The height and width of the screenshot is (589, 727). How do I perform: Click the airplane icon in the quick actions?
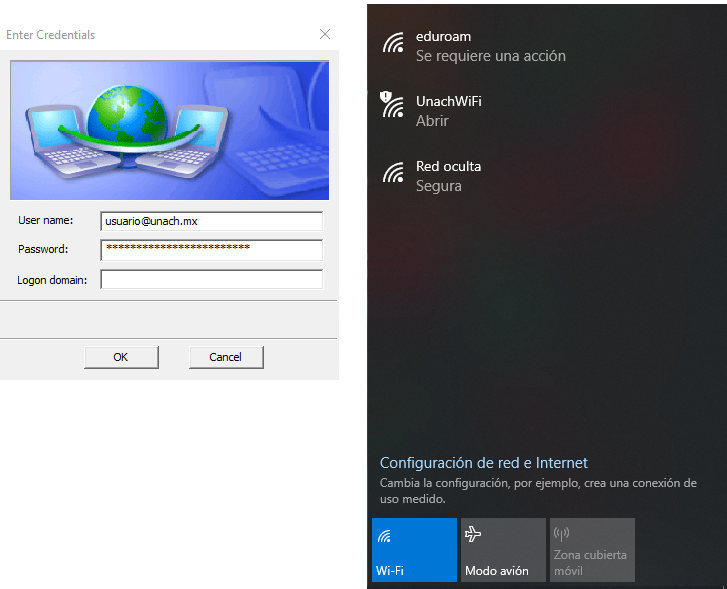(474, 534)
